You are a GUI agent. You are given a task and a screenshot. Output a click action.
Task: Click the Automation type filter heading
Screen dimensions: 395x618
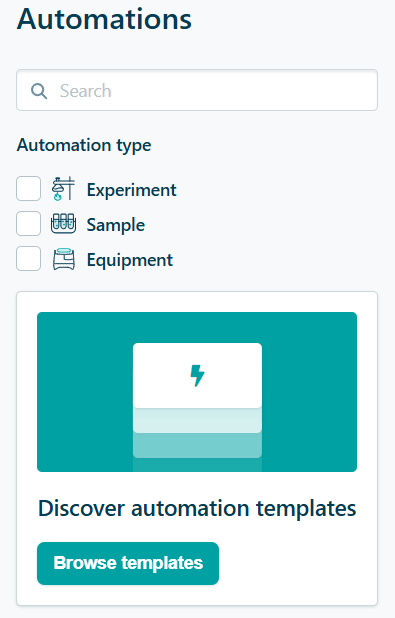84,145
